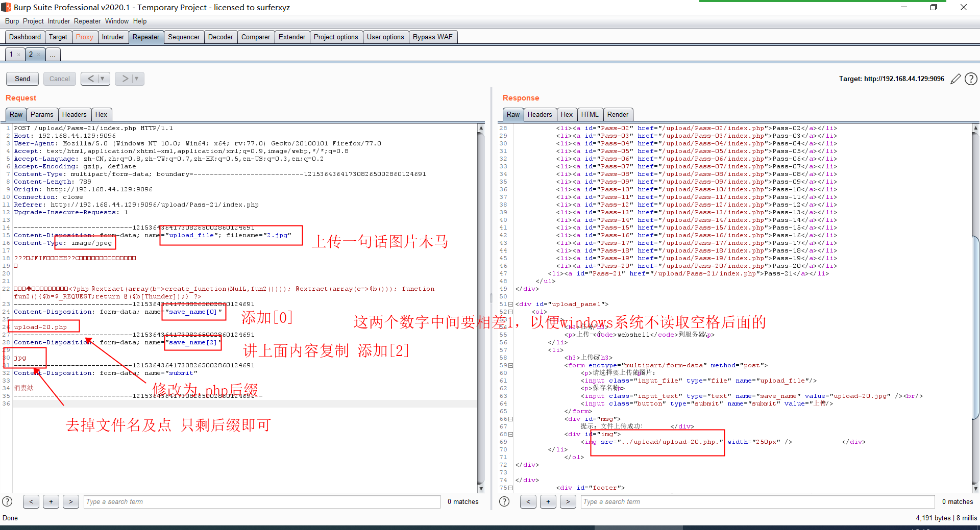Select Repeater tab 1
The width and height of the screenshot is (980, 530).
11,54
